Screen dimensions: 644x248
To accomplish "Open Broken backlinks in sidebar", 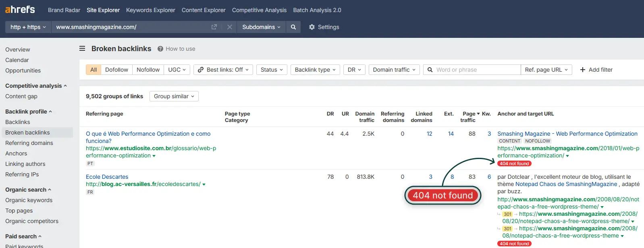I will (x=37, y=132).
